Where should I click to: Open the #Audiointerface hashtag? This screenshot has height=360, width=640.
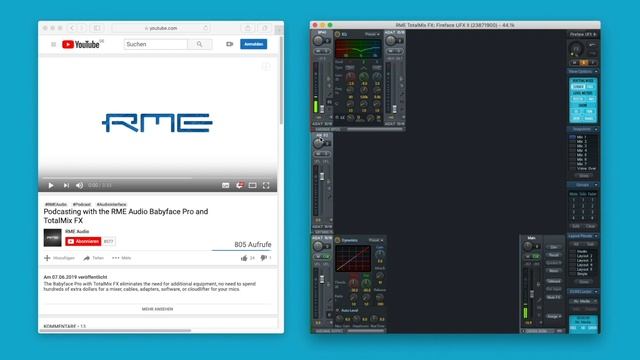coord(111,204)
